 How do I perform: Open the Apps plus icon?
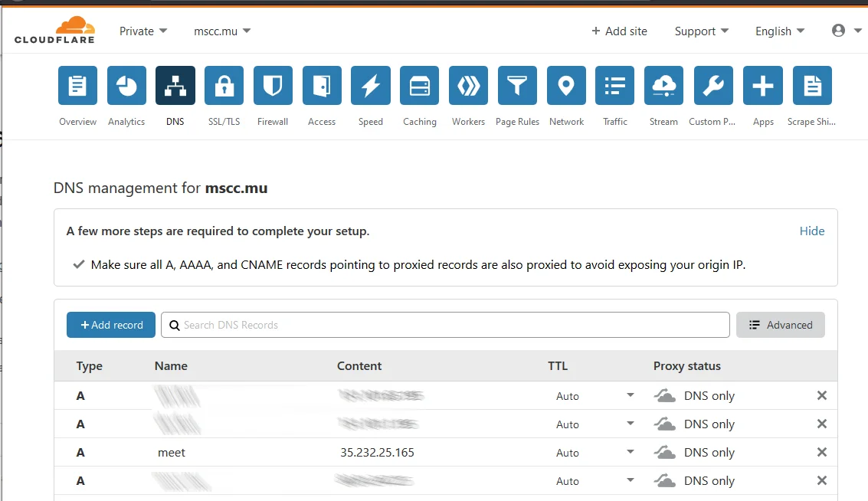click(x=763, y=85)
